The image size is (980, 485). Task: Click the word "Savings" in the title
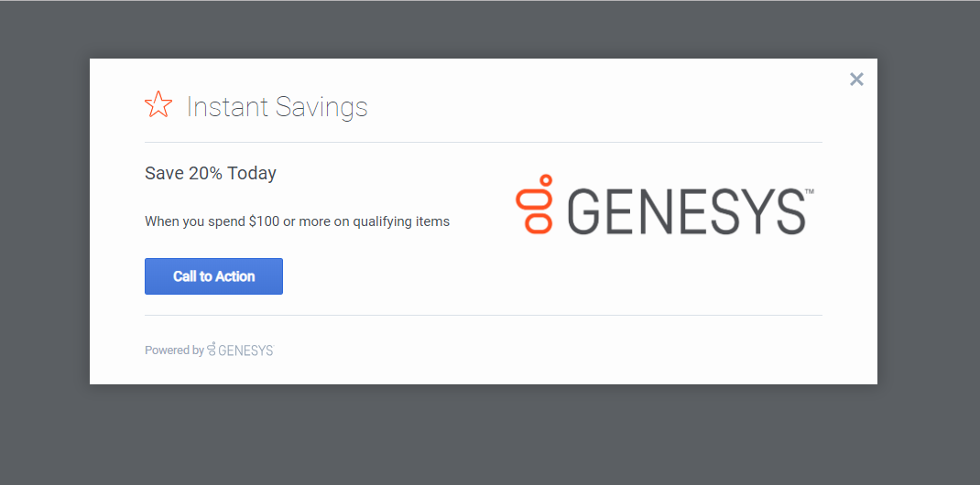[x=321, y=108]
